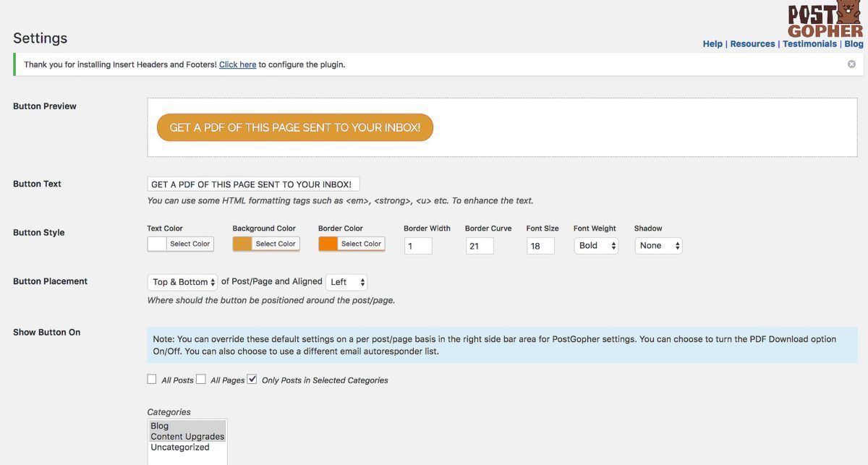Click the PostGopher logo
The height and width of the screenshot is (465, 868).
[825, 20]
